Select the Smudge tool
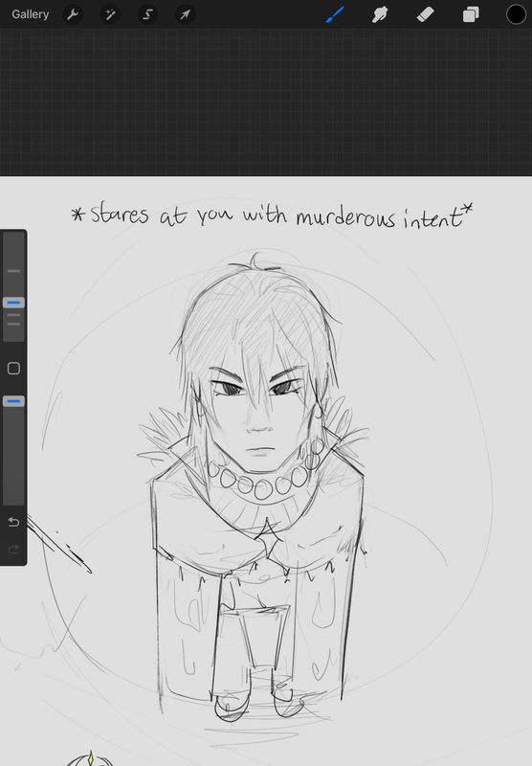Viewport: 532px width, 766px height. [x=380, y=14]
